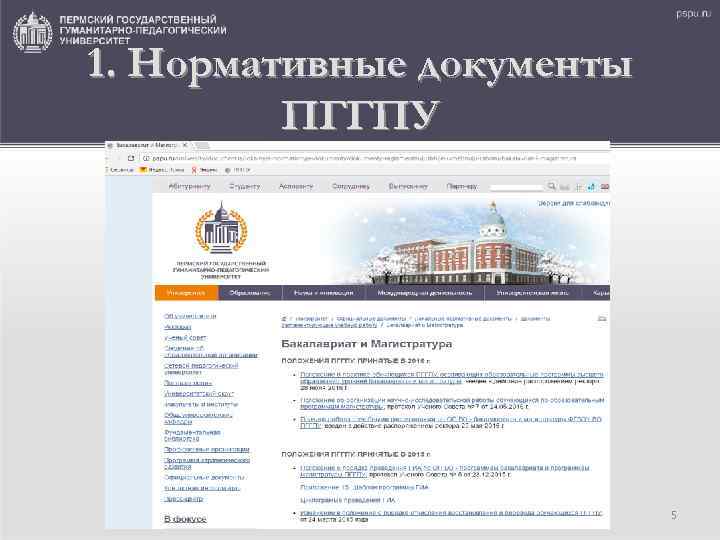The height and width of the screenshot is (540, 720).
Task: Open the Фундаментальная библиотека sidebar link
Action: tap(192, 435)
